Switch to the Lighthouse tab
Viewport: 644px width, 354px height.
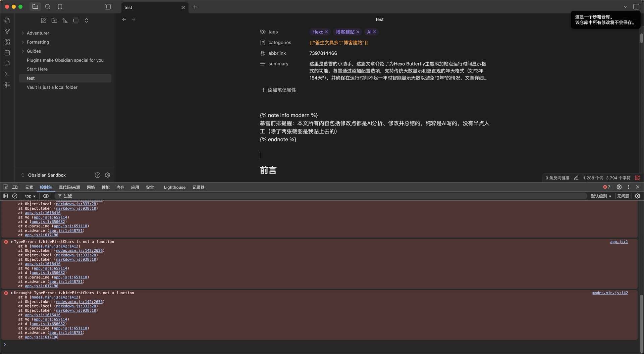coord(174,187)
